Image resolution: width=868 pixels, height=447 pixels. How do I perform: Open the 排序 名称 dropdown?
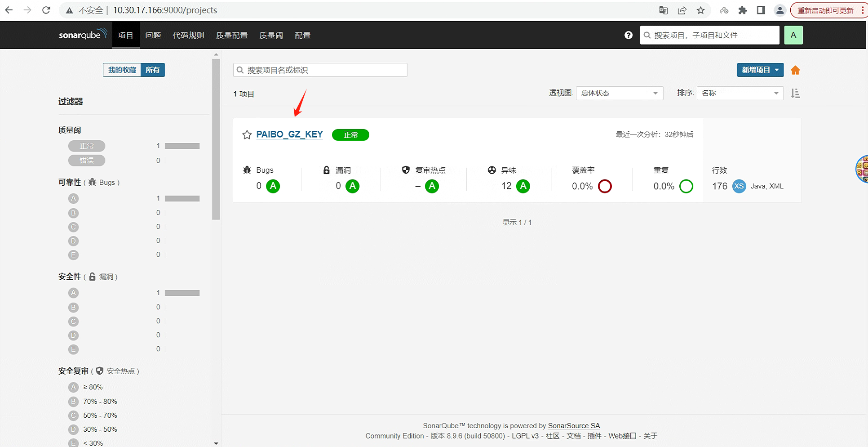click(x=740, y=93)
